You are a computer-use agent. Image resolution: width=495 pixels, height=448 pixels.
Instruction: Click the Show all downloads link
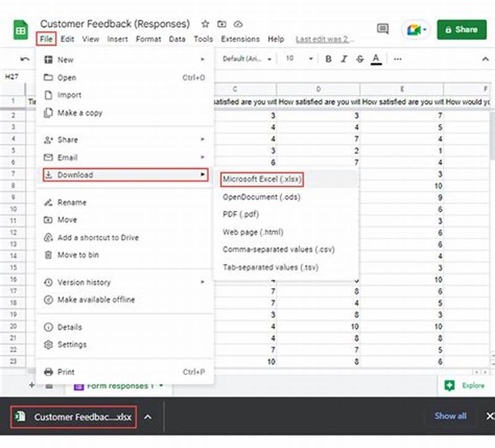pos(450,416)
